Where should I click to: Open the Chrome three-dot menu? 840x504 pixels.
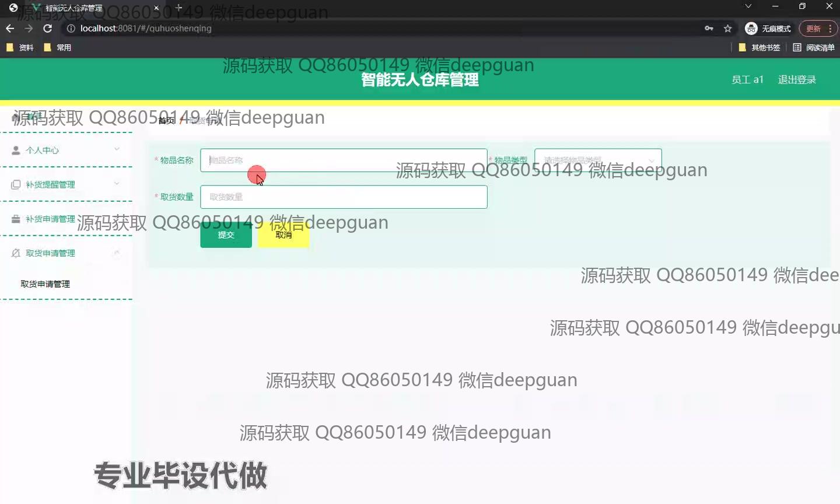coord(830,29)
